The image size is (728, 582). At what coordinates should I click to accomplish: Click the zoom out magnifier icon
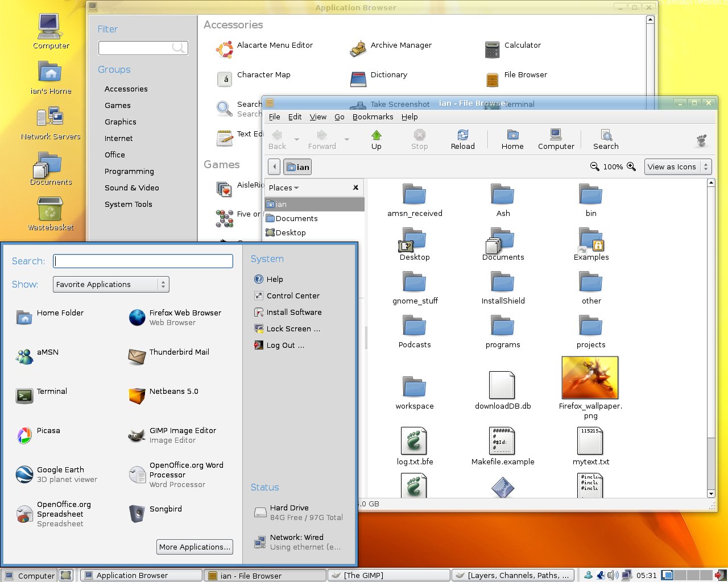pos(594,167)
